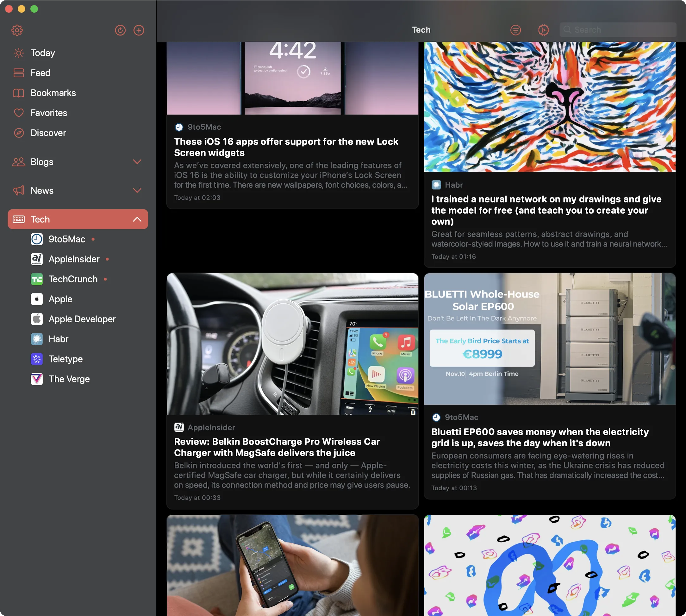Click the colorful tiger drawing thumbnail
686x616 pixels.
coord(550,107)
